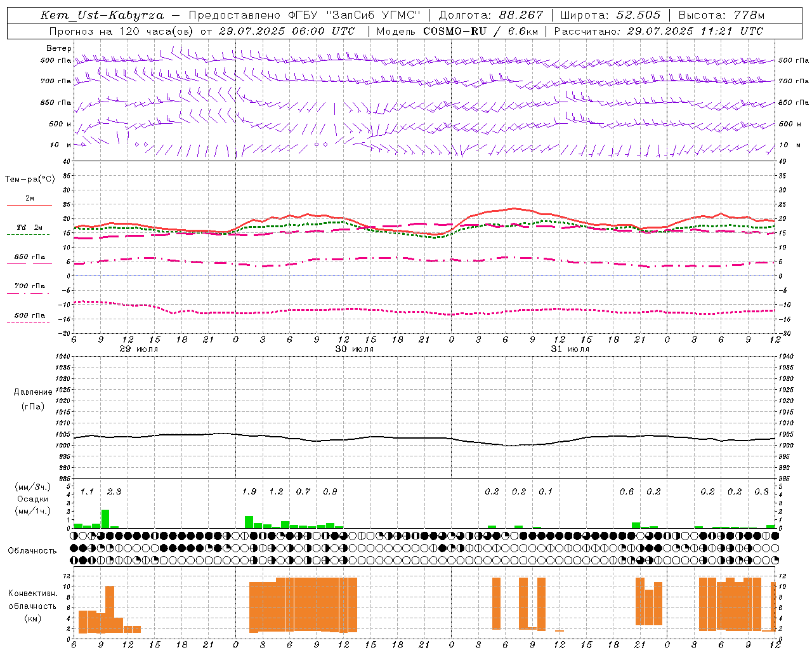Click the Давление panel label
812x650 pixels.
(33, 392)
